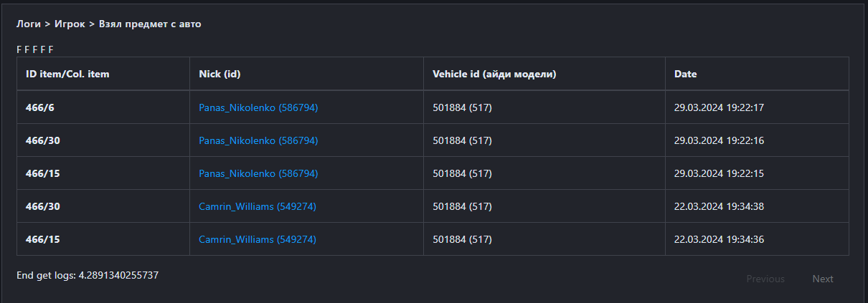Select the Игрок breadcrumb item
868x303 pixels.
click(70, 24)
